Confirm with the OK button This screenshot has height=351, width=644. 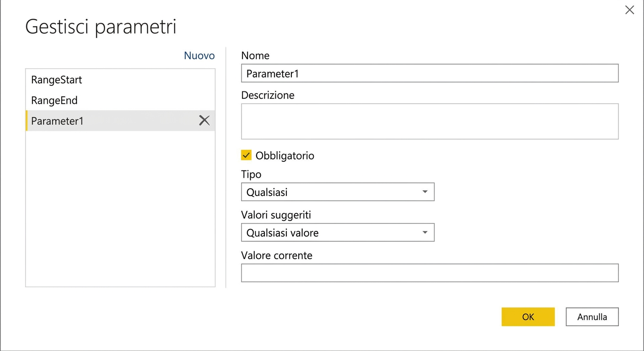coord(528,317)
